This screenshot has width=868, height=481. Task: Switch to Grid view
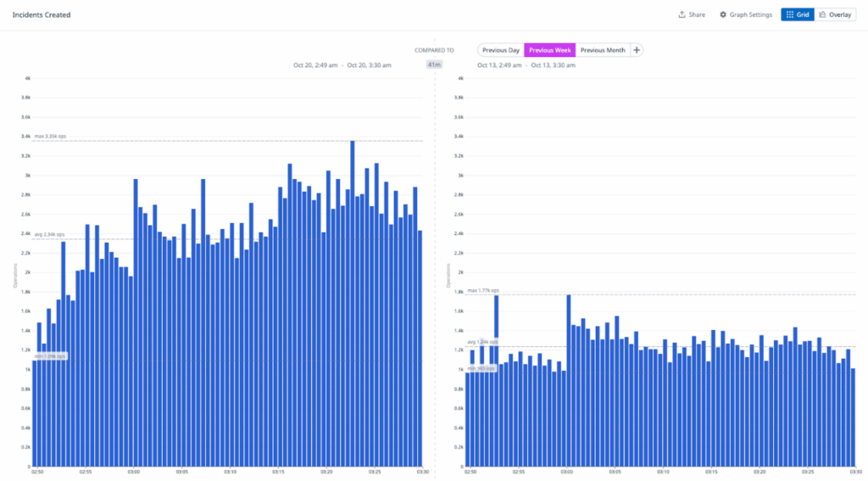802,14
